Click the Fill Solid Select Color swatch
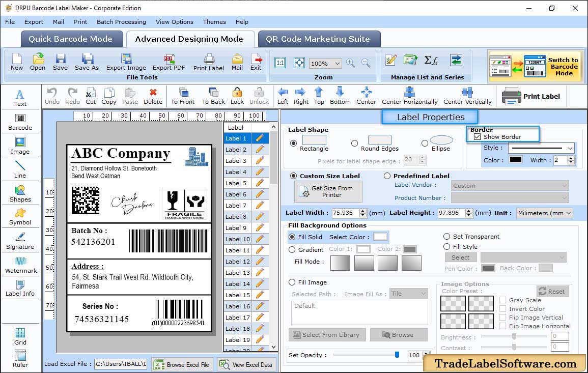 point(380,237)
